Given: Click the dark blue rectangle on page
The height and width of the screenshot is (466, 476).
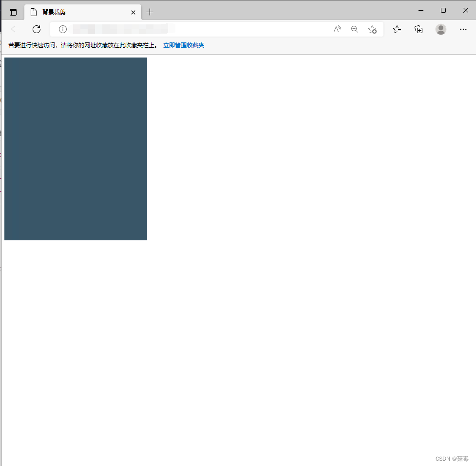Looking at the screenshot, I should pyautogui.click(x=76, y=149).
